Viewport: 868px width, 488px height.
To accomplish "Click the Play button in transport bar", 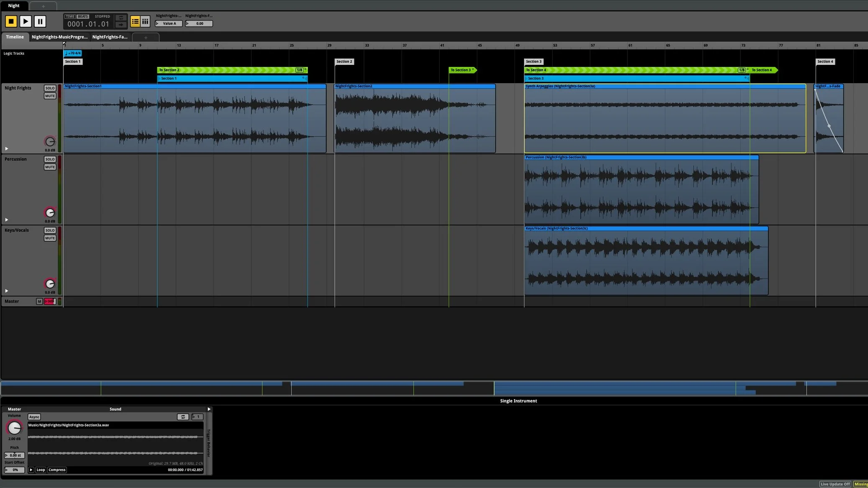I will [x=25, y=21].
